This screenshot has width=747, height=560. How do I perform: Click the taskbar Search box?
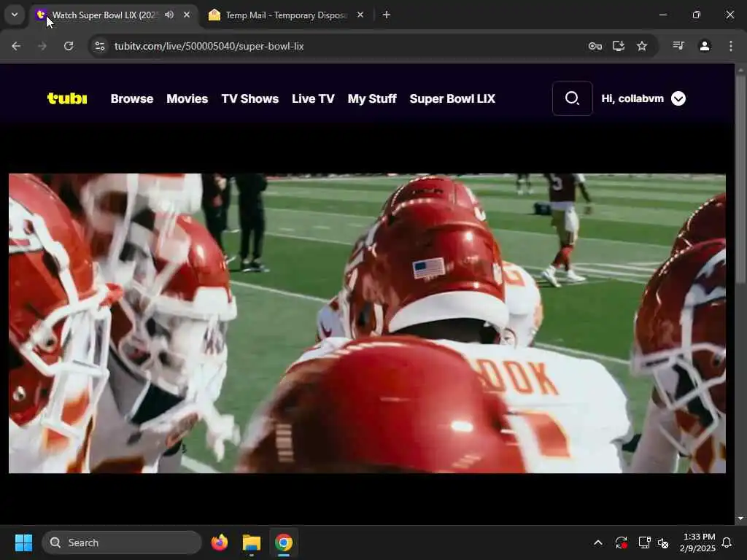[122, 542]
